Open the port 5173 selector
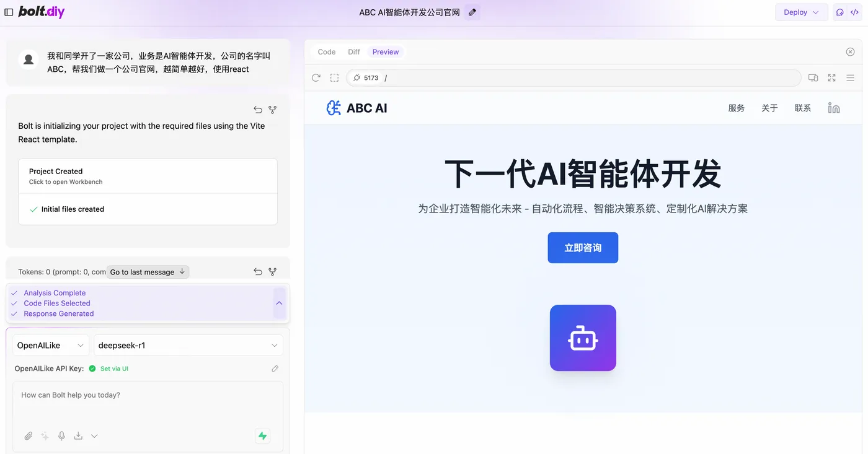Viewport: 868px width, 454px height. click(x=365, y=78)
